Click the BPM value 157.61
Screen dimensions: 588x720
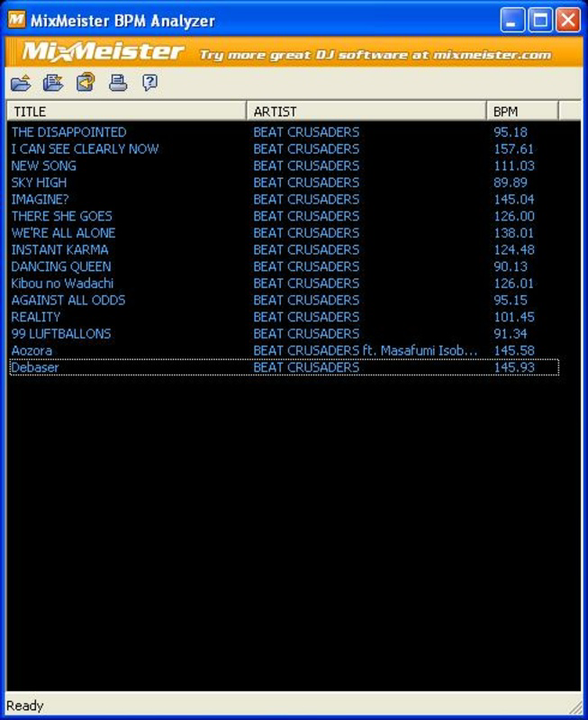click(x=514, y=148)
